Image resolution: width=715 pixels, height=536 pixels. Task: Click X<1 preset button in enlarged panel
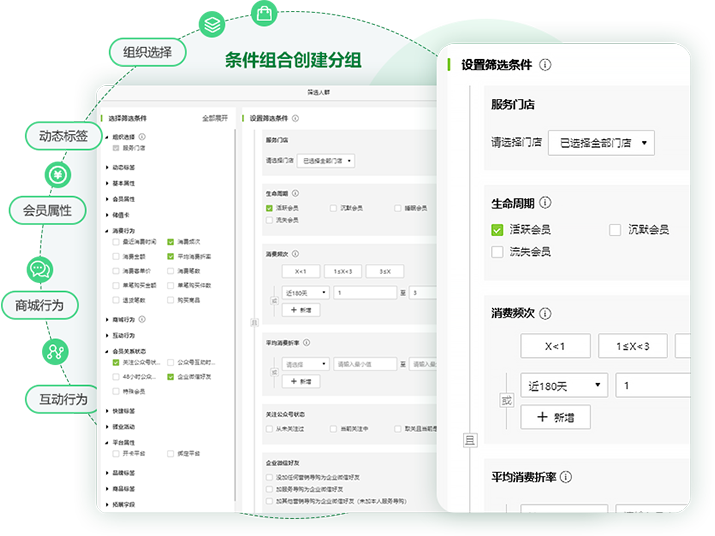point(555,346)
